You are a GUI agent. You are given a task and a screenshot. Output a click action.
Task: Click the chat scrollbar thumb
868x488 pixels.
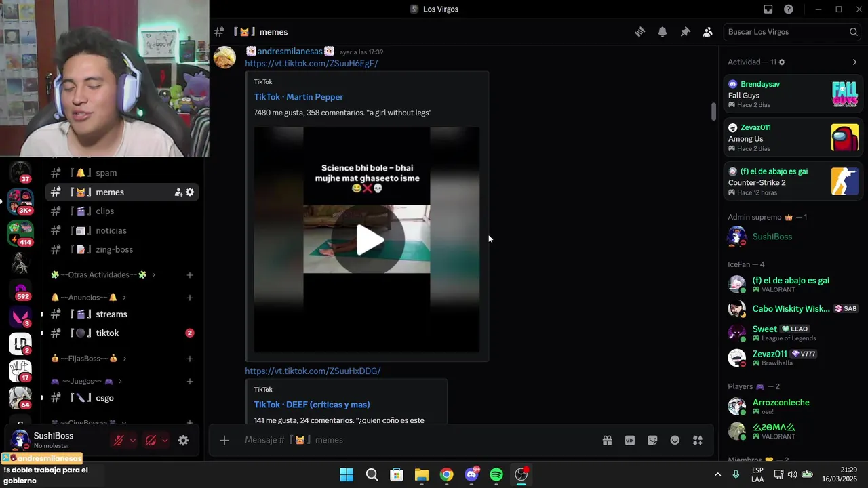tap(713, 112)
